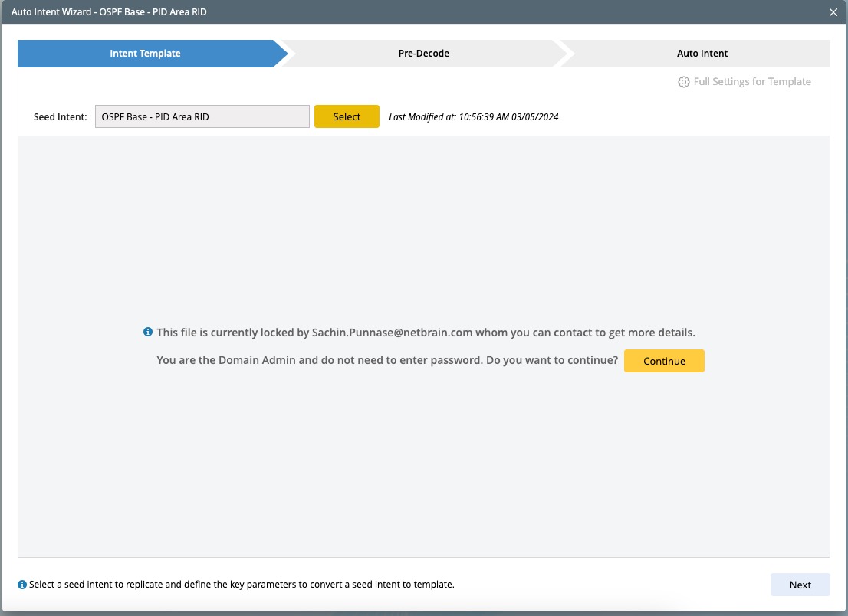The height and width of the screenshot is (616, 848).
Task: Go to the Pre-Decode step
Action: [423, 54]
